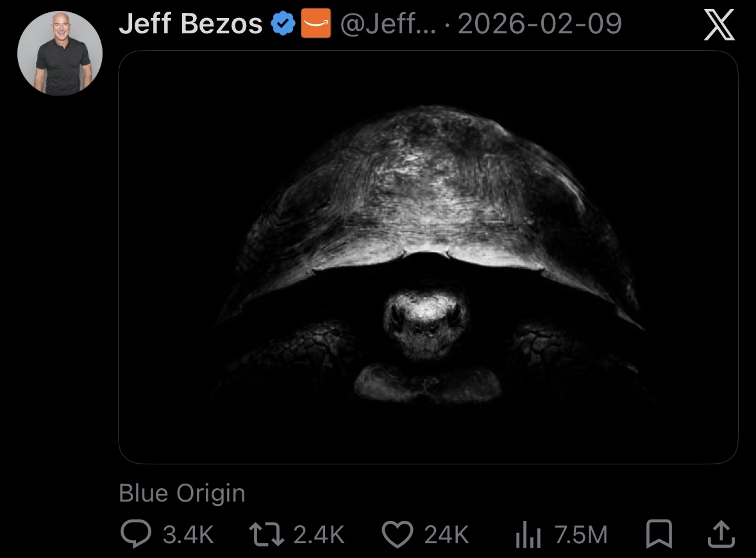Click the X logo at top right

(719, 25)
